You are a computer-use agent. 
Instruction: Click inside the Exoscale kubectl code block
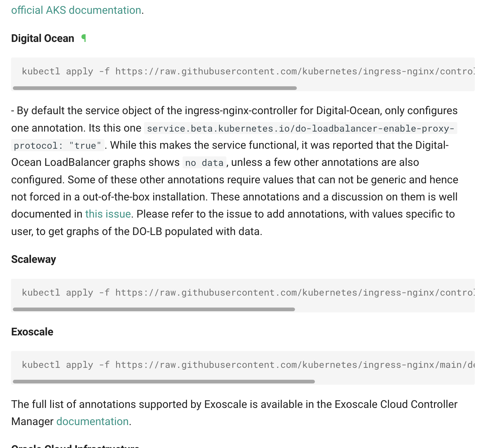214,365
